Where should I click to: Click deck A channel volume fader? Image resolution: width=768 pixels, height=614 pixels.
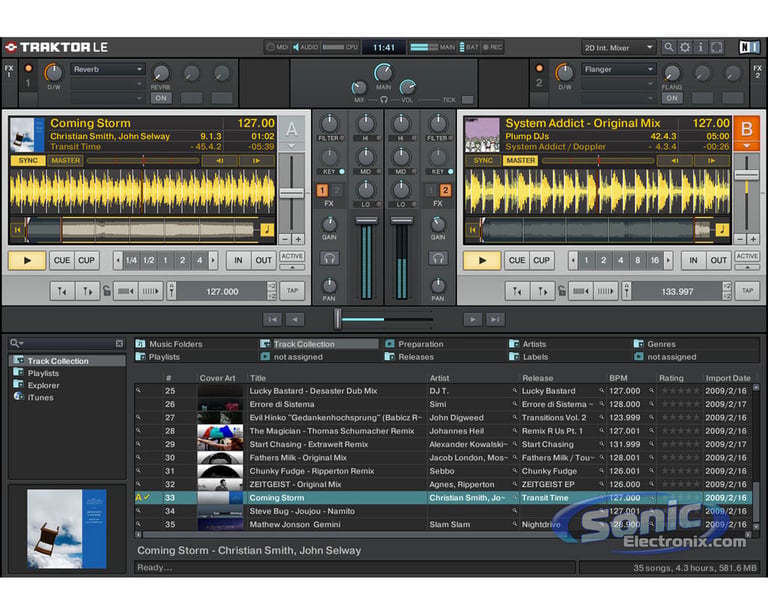click(x=366, y=220)
